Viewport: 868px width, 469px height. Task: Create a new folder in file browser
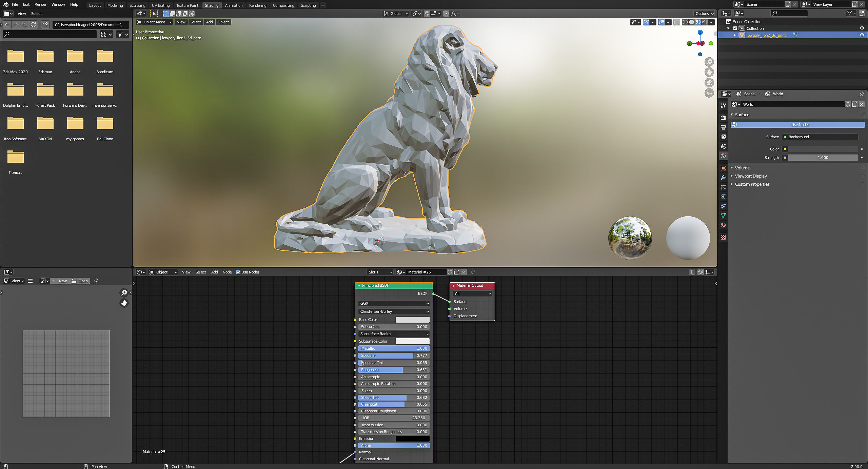click(x=45, y=25)
